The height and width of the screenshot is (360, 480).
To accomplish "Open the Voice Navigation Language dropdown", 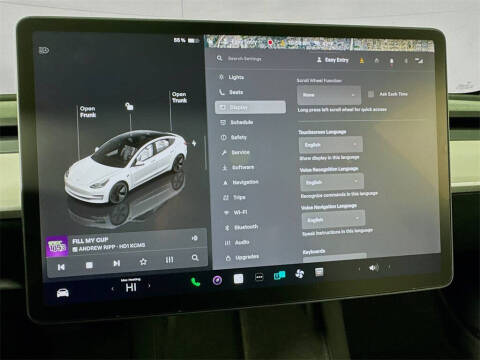I will pos(333,219).
